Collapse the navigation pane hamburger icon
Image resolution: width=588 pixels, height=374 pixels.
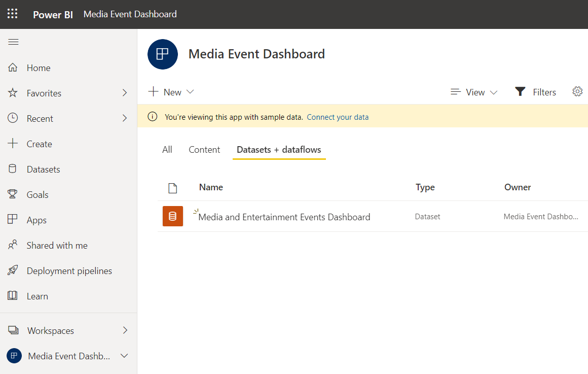click(14, 42)
